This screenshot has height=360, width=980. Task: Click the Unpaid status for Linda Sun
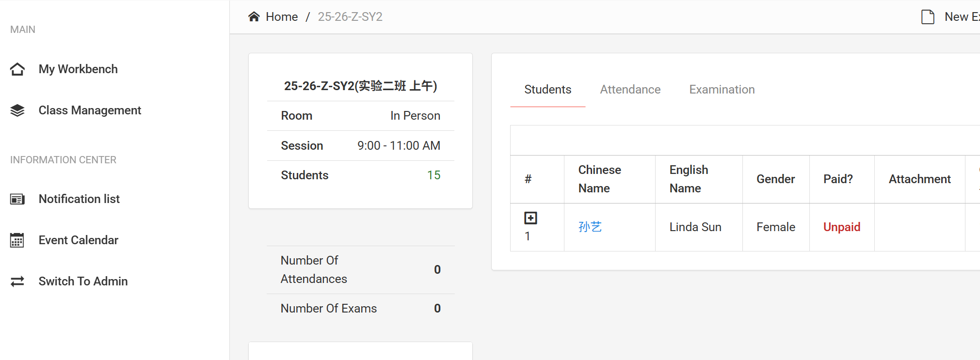coord(841,227)
